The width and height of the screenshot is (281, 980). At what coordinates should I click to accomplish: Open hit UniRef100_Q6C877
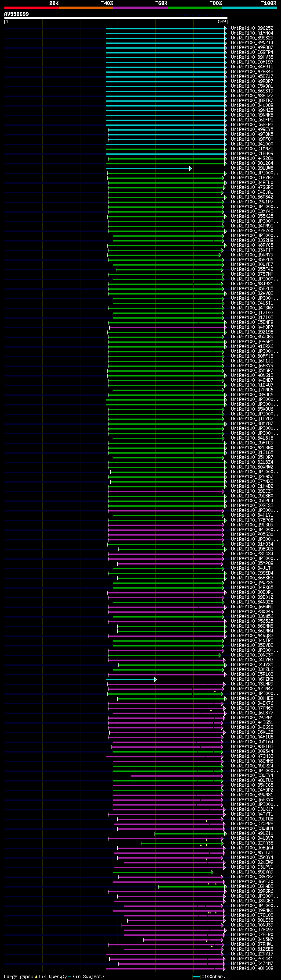252,713
